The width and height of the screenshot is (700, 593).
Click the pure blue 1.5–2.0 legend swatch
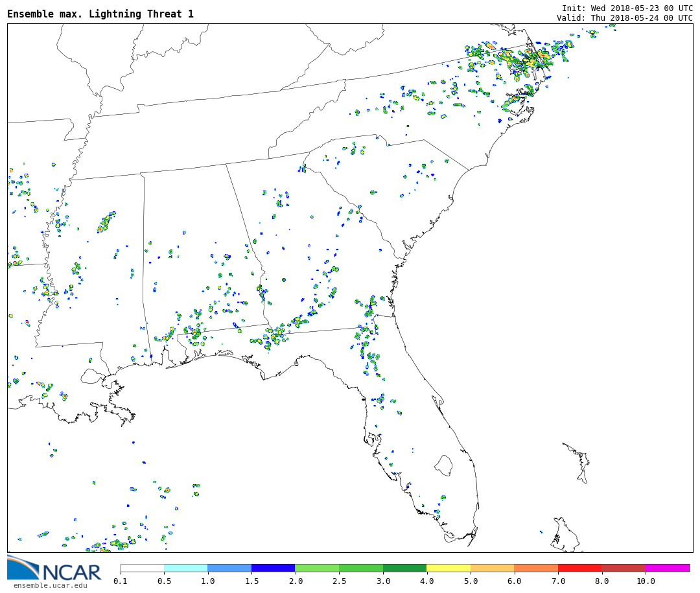pos(273,568)
